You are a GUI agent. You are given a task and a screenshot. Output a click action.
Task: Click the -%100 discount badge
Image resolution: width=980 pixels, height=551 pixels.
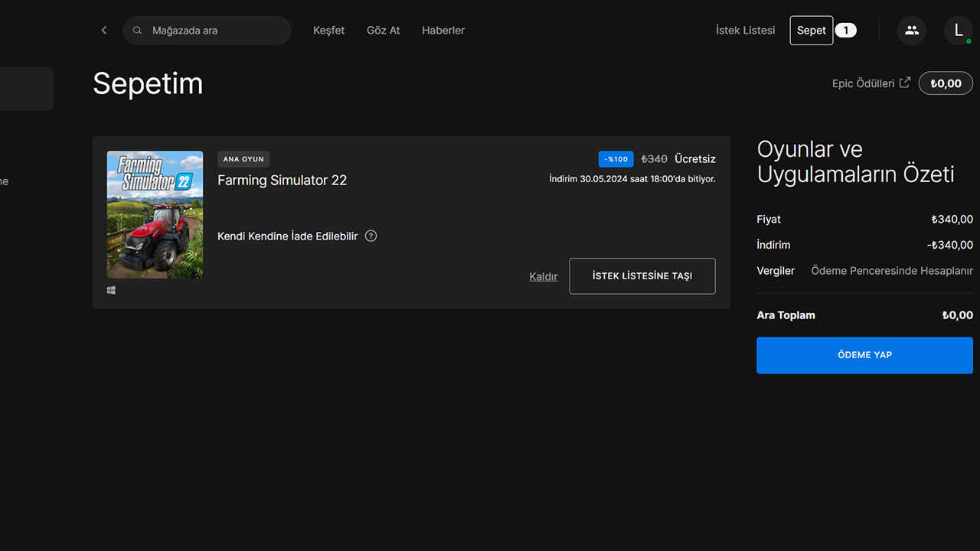[x=616, y=159]
